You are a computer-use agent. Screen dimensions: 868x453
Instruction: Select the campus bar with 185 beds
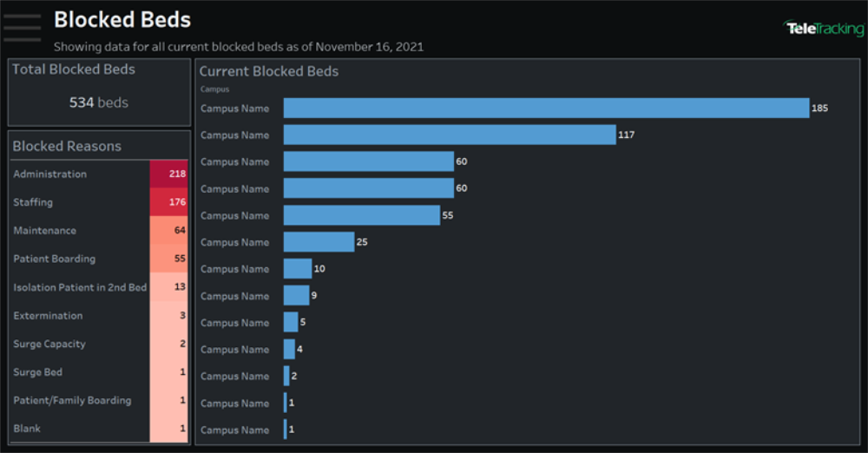pyautogui.click(x=546, y=108)
